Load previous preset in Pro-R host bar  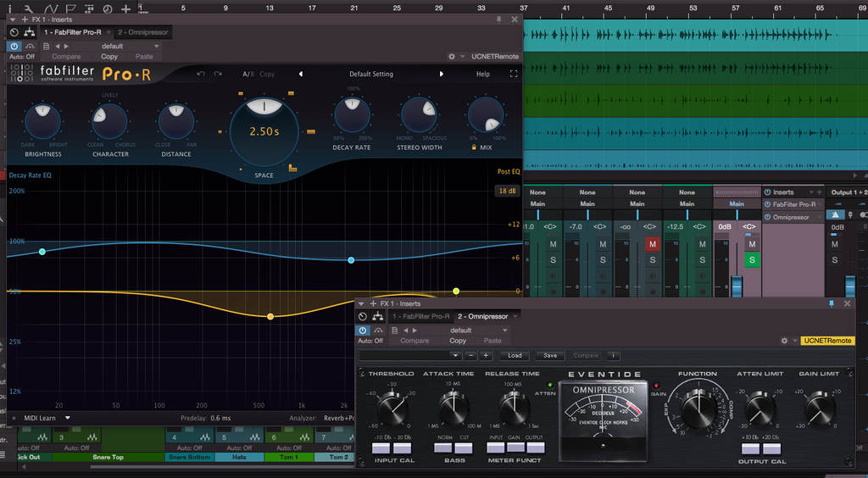pos(58,47)
